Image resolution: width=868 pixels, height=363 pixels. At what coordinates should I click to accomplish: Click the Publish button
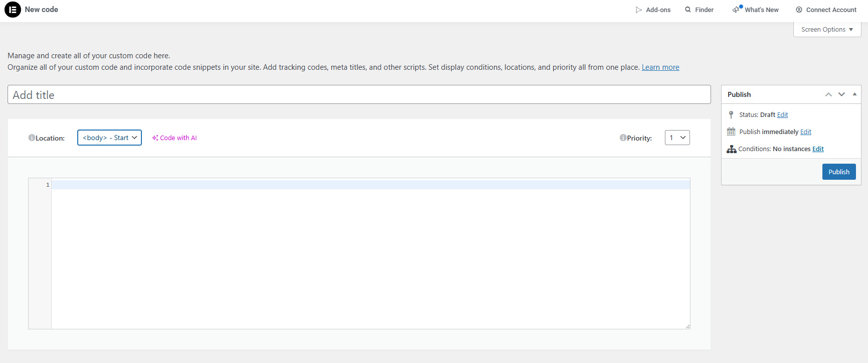point(839,172)
